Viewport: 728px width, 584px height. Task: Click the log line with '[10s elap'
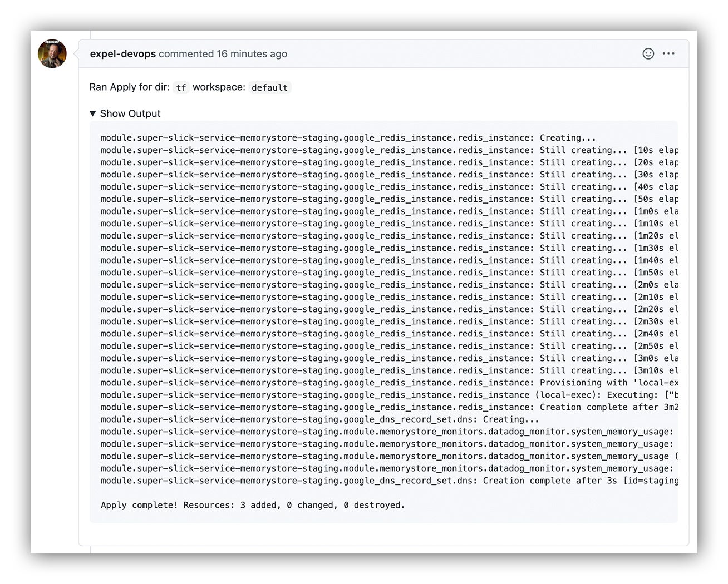[389, 150]
